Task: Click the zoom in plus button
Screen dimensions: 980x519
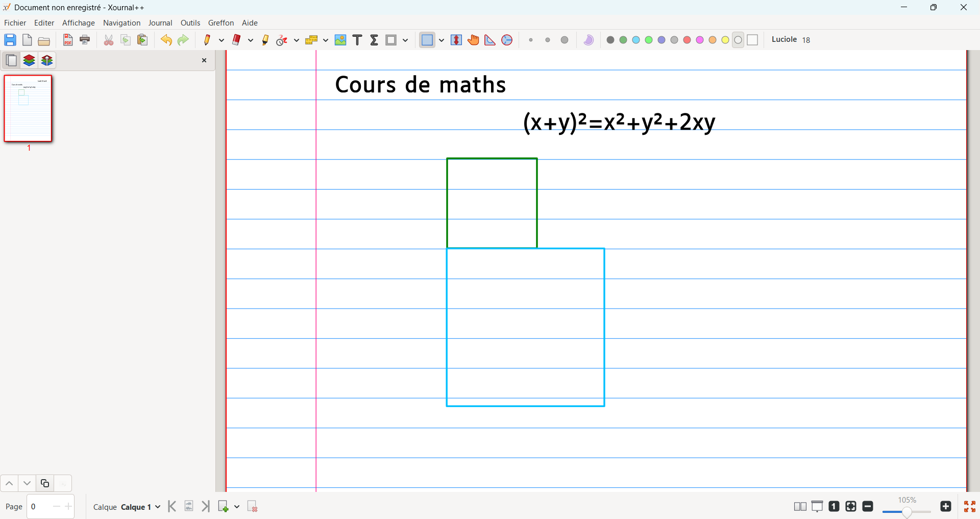Action: (x=946, y=506)
